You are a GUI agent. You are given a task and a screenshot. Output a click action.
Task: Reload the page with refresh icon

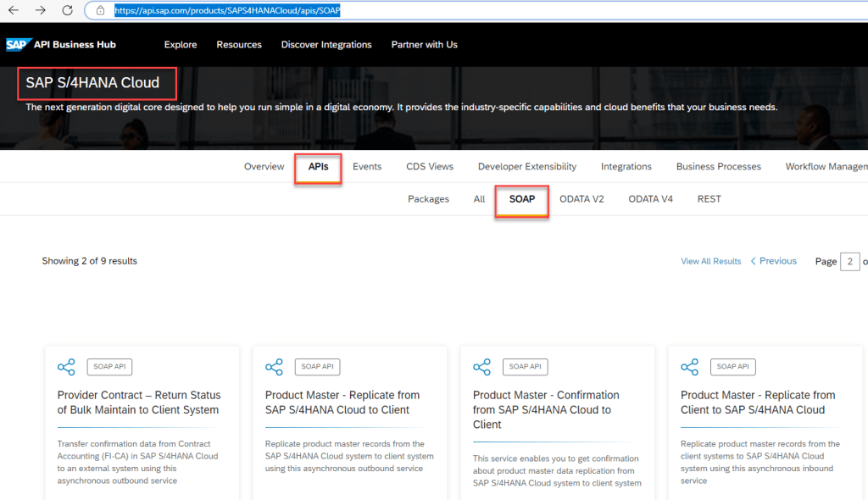68,11
